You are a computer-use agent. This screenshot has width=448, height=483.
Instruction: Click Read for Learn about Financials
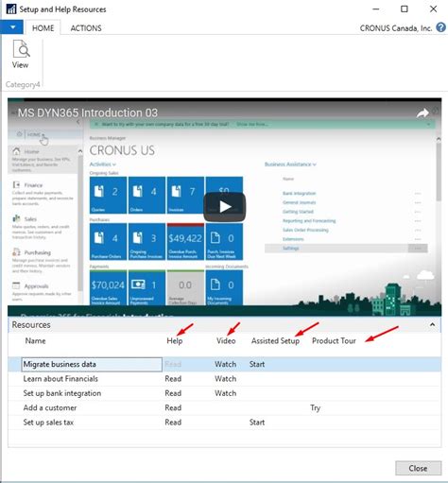coord(173,379)
